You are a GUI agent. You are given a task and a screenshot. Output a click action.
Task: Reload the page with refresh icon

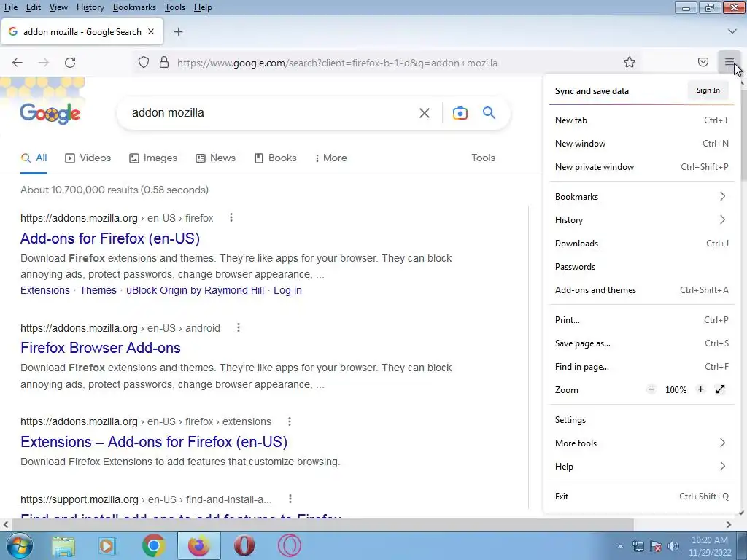pos(70,63)
